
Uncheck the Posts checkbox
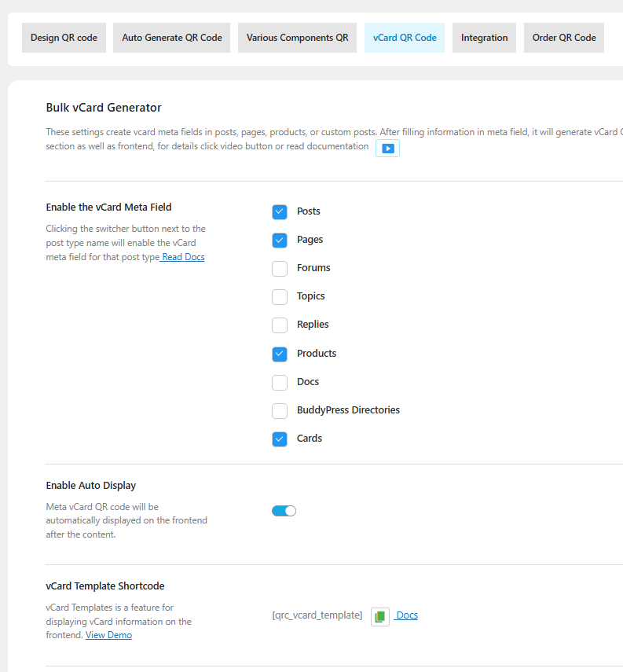click(x=280, y=211)
